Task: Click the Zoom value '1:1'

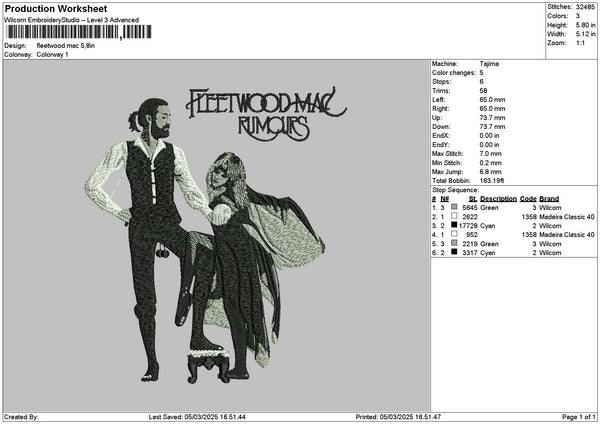Action: (x=580, y=43)
